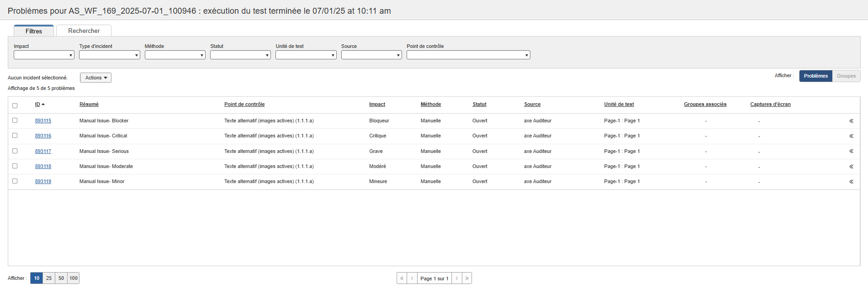Switch view to Groupes
The height and width of the screenshot is (289, 868).
pyautogui.click(x=846, y=76)
